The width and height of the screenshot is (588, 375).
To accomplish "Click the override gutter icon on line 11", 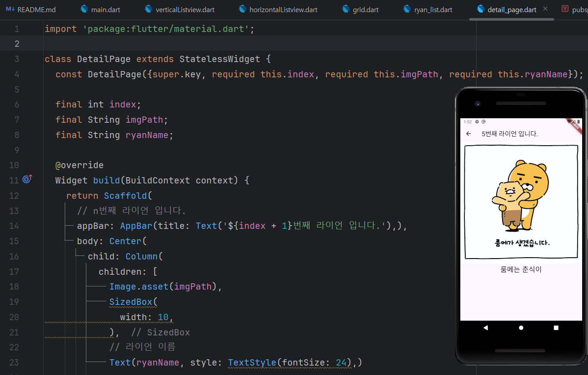I will click(x=27, y=180).
